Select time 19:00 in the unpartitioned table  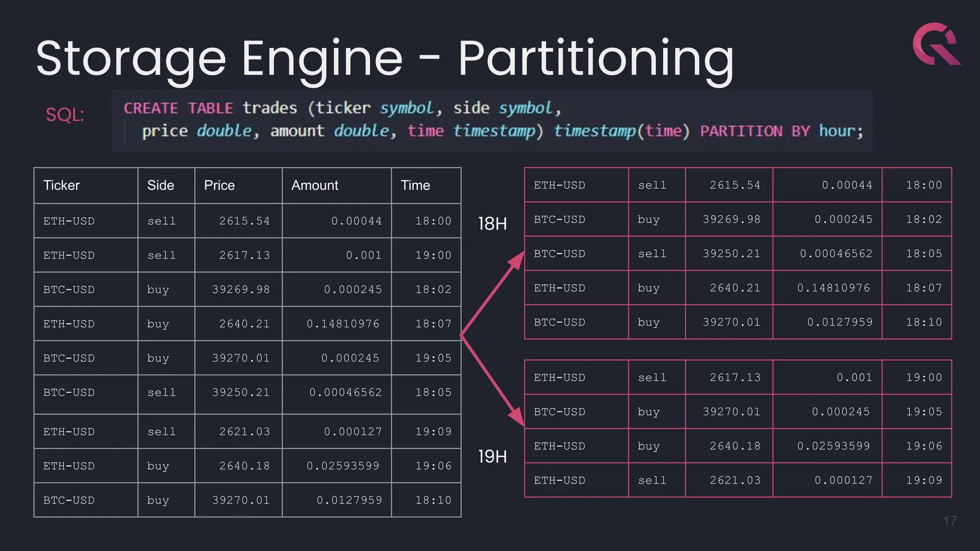(434, 255)
